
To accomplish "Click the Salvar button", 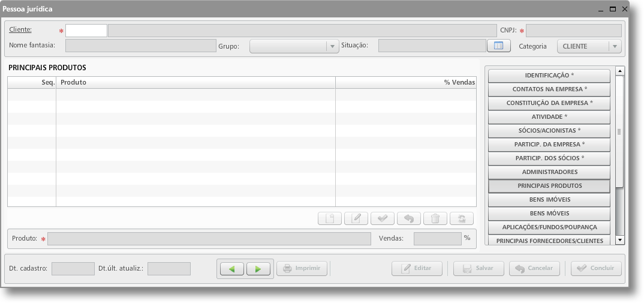I will click(479, 268).
